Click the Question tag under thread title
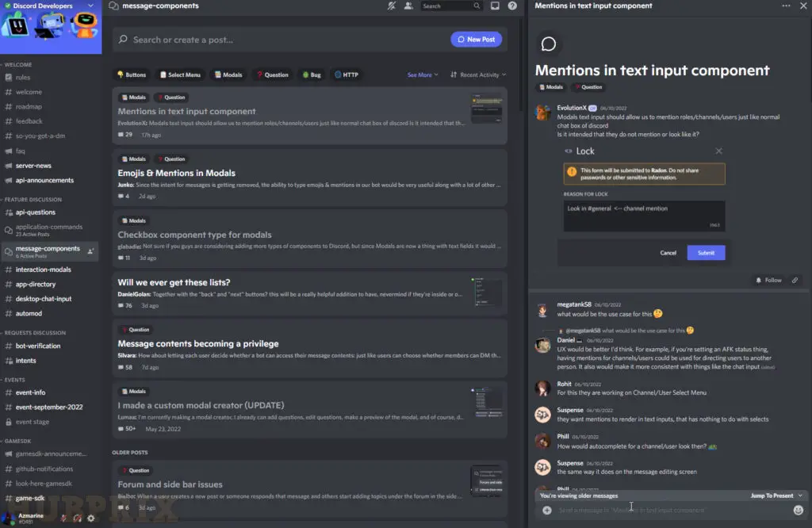The width and height of the screenshot is (812, 528). tap(588, 87)
